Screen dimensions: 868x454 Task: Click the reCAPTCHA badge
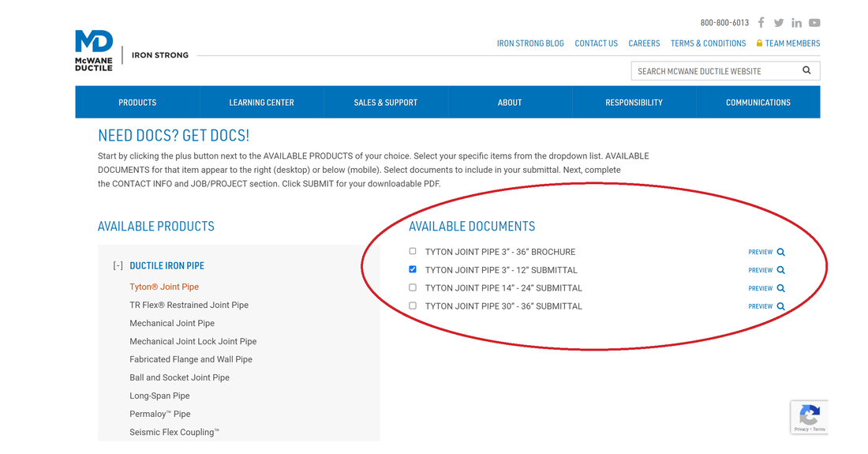pos(810,417)
